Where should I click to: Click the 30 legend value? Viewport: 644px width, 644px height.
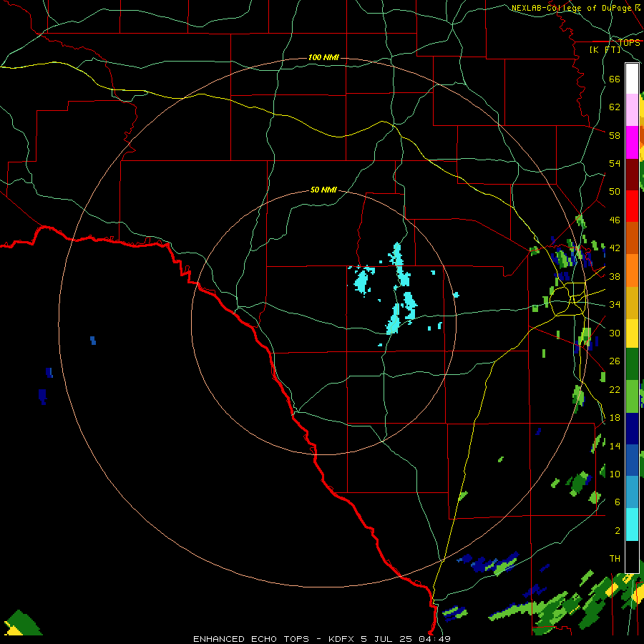[615, 333]
